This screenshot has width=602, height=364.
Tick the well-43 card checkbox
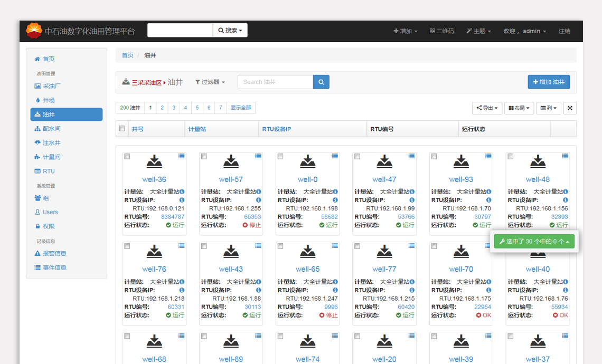[x=204, y=246]
